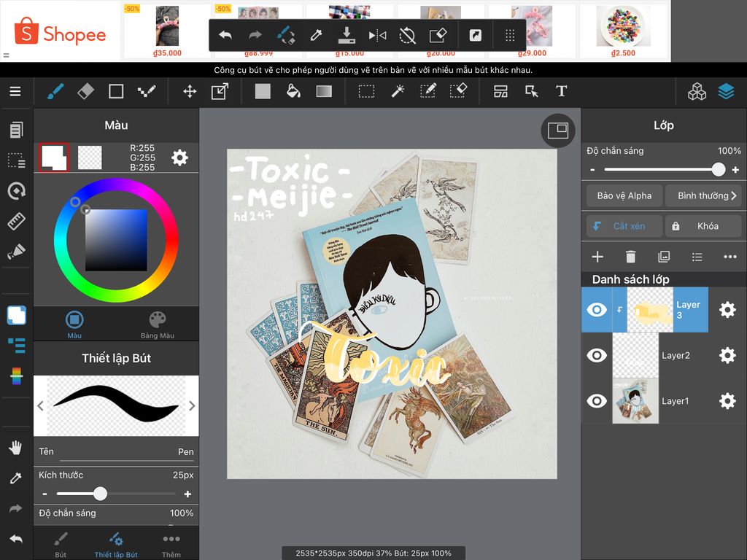This screenshot has height=560, width=747.
Task: Select the Magic Wand tool
Action: click(x=398, y=91)
